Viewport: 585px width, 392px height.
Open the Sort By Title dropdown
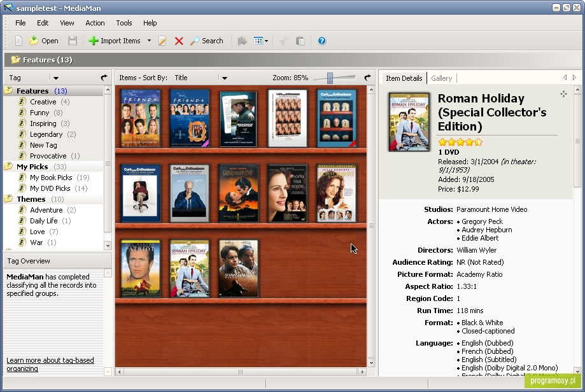click(x=224, y=78)
